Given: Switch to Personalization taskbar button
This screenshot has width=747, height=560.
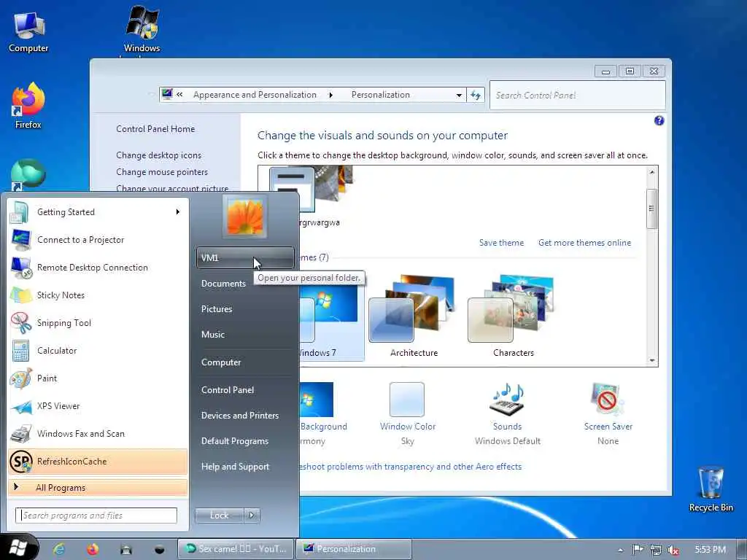Looking at the screenshot, I should [x=354, y=549].
